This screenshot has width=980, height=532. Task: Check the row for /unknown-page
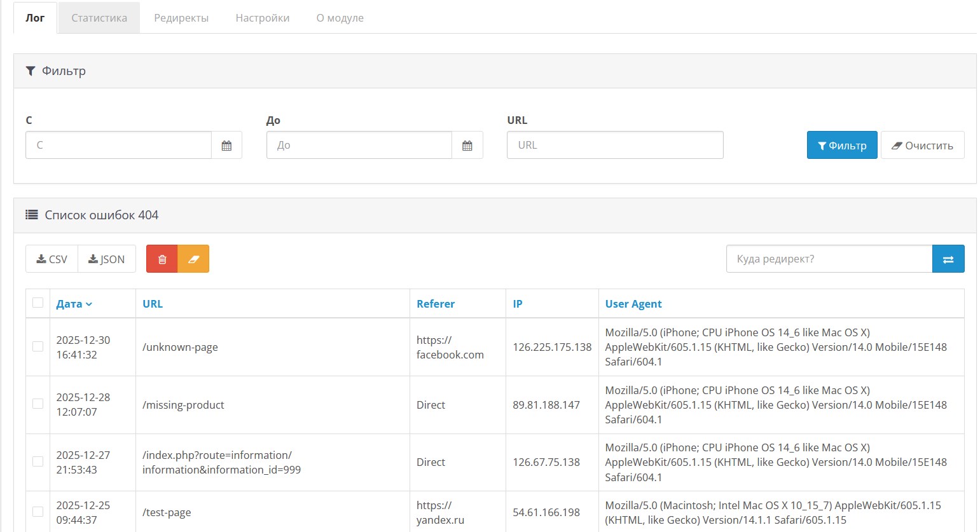[x=38, y=346]
